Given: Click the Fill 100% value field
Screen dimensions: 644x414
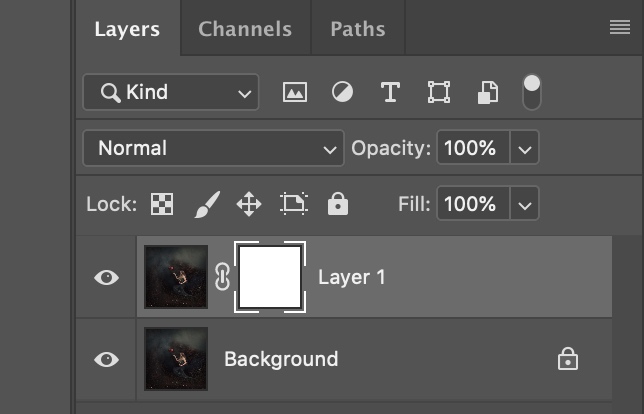Looking at the screenshot, I should (x=473, y=204).
